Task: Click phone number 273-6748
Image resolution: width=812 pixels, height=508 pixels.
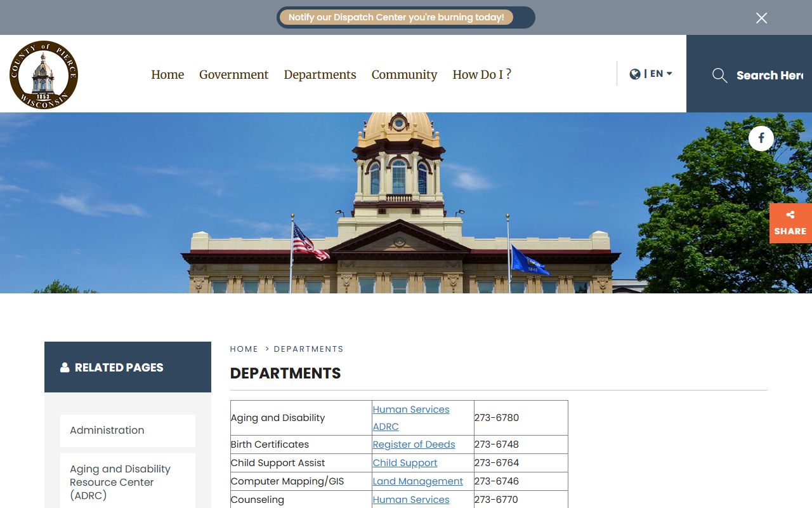Action: tap(497, 444)
